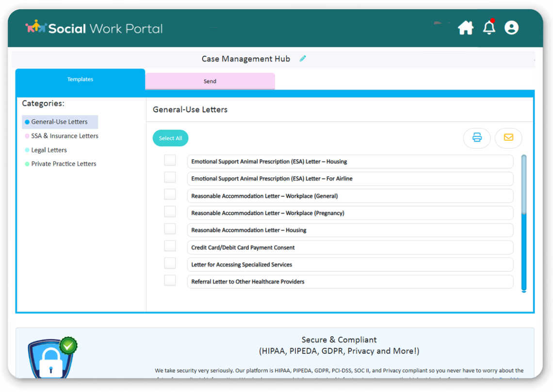Select the Private Practice Letters category
This screenshot has width=553, height=392.
tap(63, 163)
